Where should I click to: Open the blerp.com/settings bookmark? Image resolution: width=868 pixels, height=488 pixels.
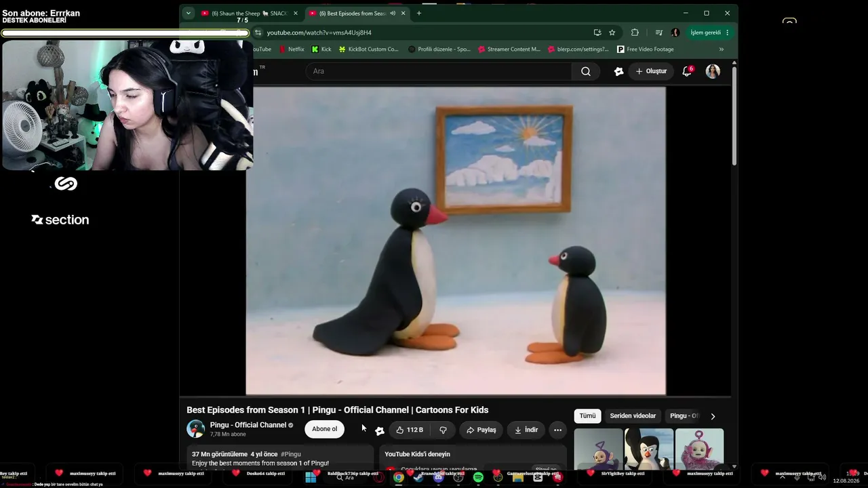578,49
